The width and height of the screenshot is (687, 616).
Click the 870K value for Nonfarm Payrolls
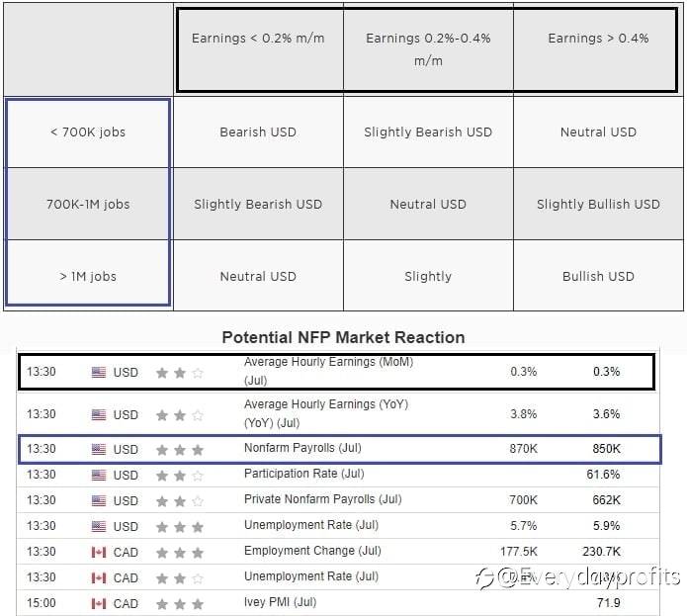coord(523,449)
